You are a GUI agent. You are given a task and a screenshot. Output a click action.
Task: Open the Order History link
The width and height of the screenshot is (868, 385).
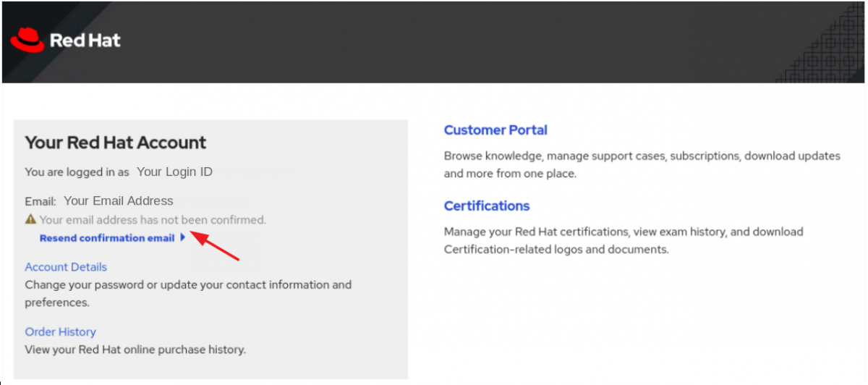pyautogui.click(x=60, y=331)
